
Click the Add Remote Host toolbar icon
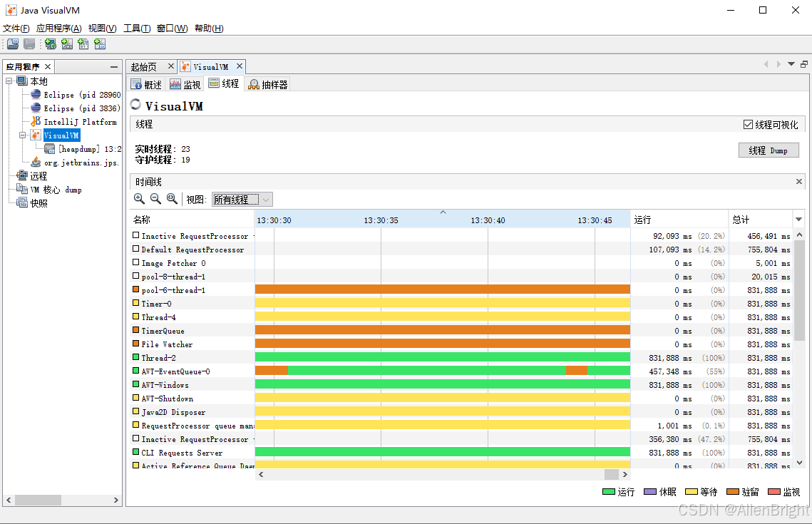(50, 44)
